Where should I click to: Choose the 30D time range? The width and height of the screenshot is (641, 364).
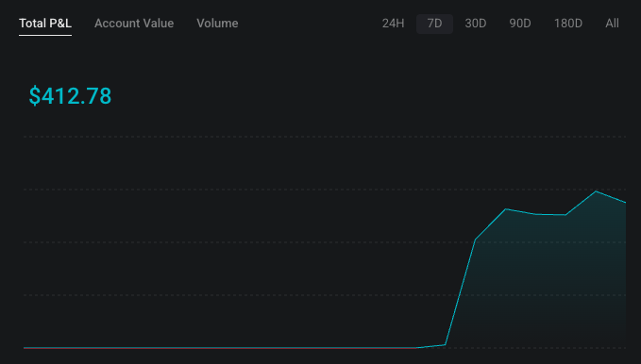coord(476,24)
